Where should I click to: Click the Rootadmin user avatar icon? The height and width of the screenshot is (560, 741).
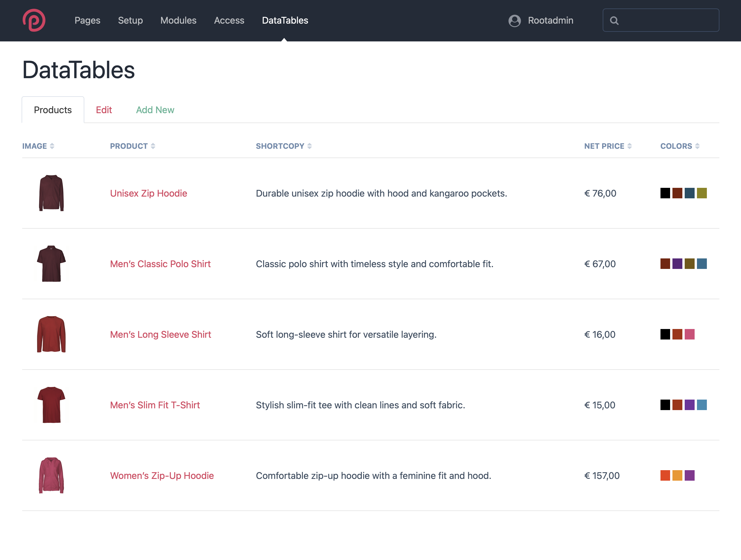point(515,20)
